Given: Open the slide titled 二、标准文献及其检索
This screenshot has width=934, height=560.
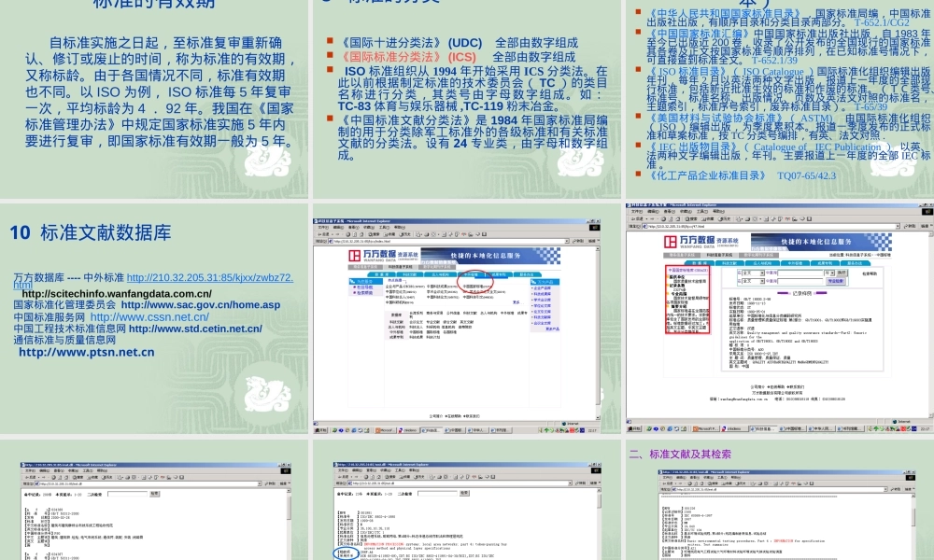Looking at the screenshot, I should click(x=780, y=500).
